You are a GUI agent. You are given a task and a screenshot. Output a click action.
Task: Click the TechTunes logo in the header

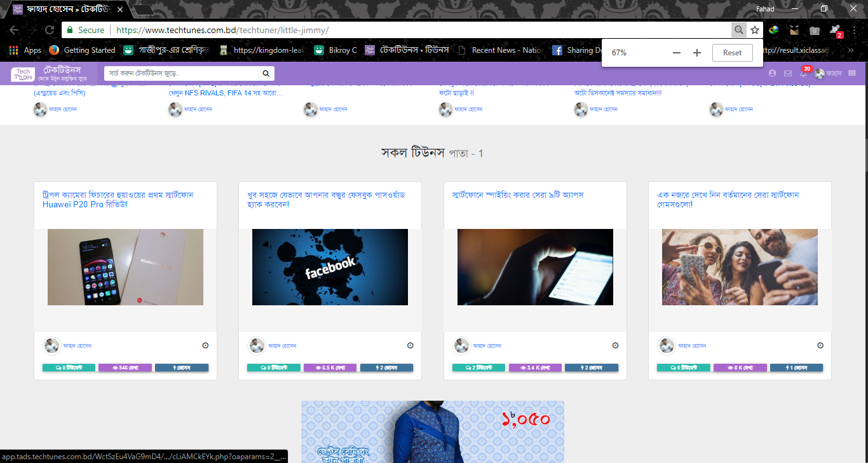click(23, 74)
